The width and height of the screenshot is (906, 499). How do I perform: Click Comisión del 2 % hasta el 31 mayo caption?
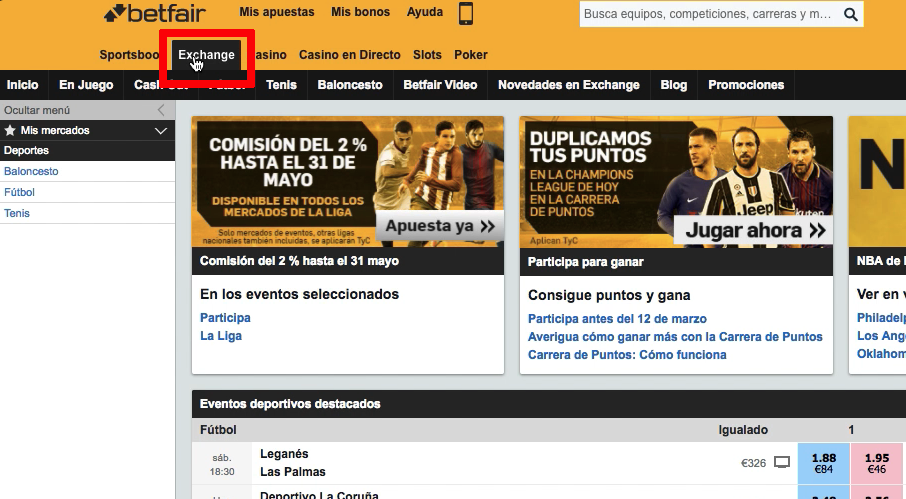coord(299,260)
